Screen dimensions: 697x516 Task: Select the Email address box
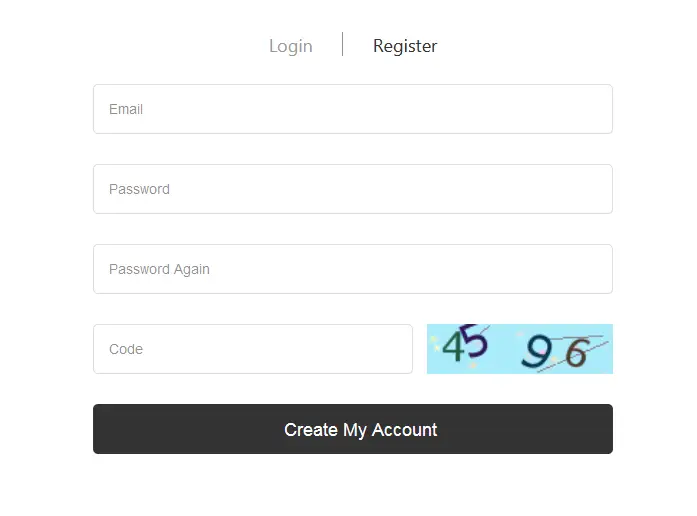click(353, 109)
